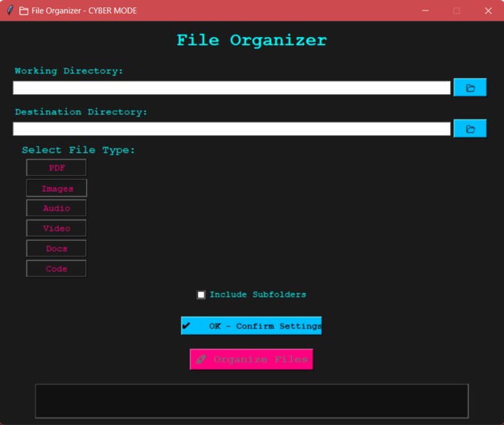The image size is (504, 425).
Task: Click the Destination Directory label
Action: click(x=81, y=112)
